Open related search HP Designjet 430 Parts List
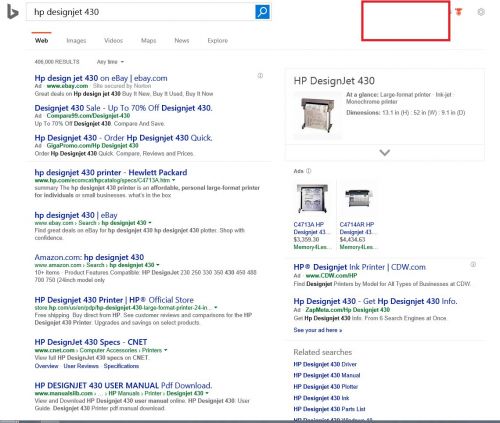 tap(329, 409)
